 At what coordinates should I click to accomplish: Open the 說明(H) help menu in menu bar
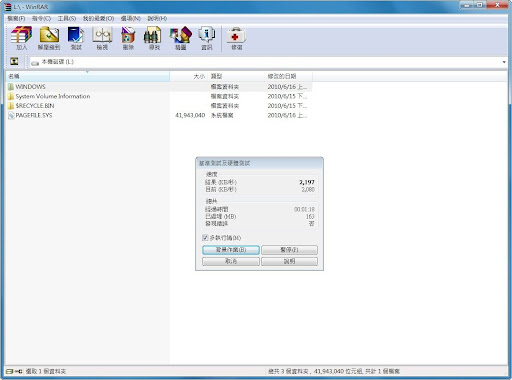157,18
